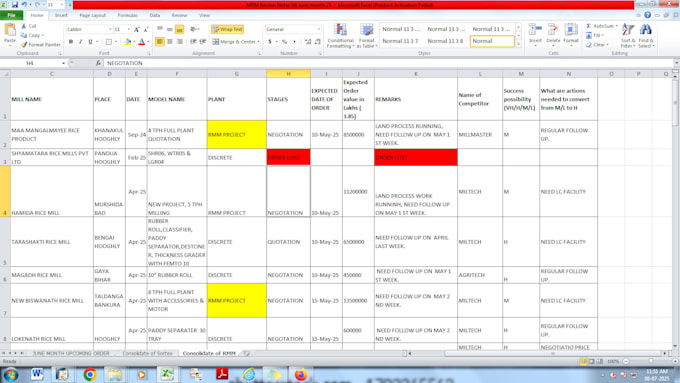Switch to the Review tab
The image size is (680, 383).
180,15
